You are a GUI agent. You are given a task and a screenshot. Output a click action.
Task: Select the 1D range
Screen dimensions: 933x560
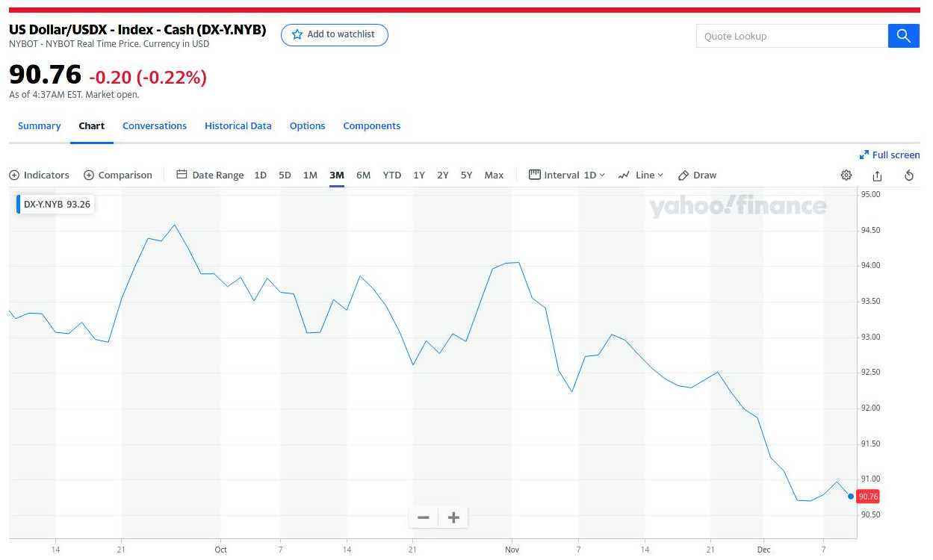260,175
